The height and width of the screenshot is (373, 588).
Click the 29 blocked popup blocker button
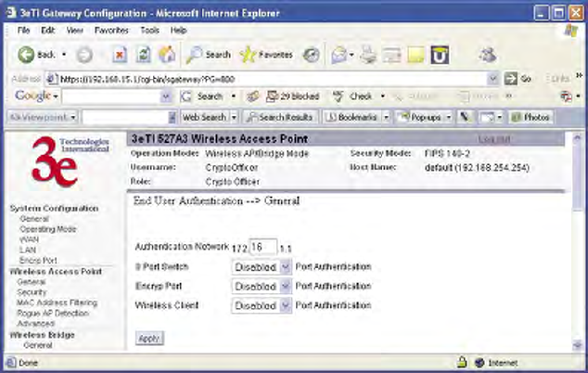293,96
